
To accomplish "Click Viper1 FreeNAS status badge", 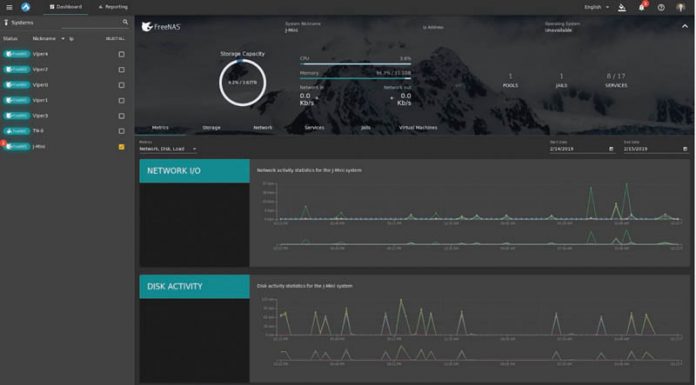I will pyautogui.click(x=16, y=100).
